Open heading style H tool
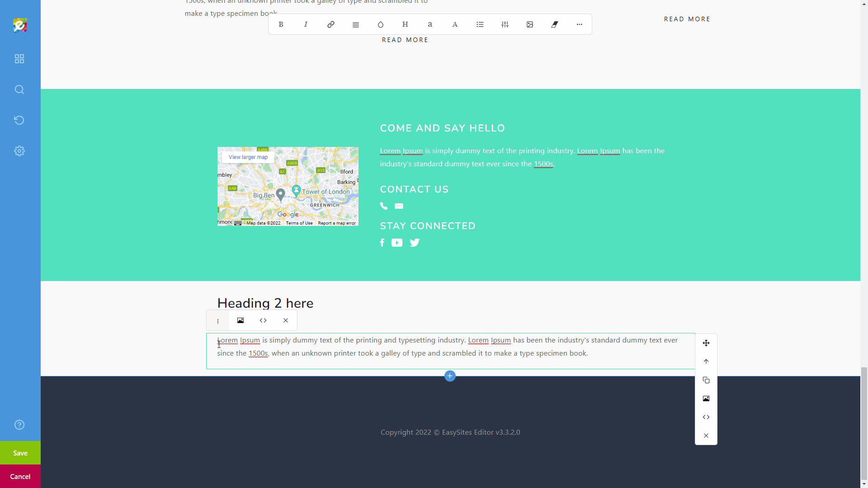Image resolution: width=868 pixels, height=488 pixels. [x=405, y=24]
